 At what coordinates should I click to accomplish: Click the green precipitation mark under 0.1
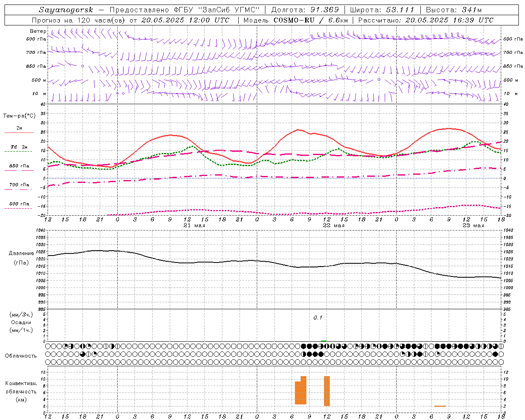point(324,341)
